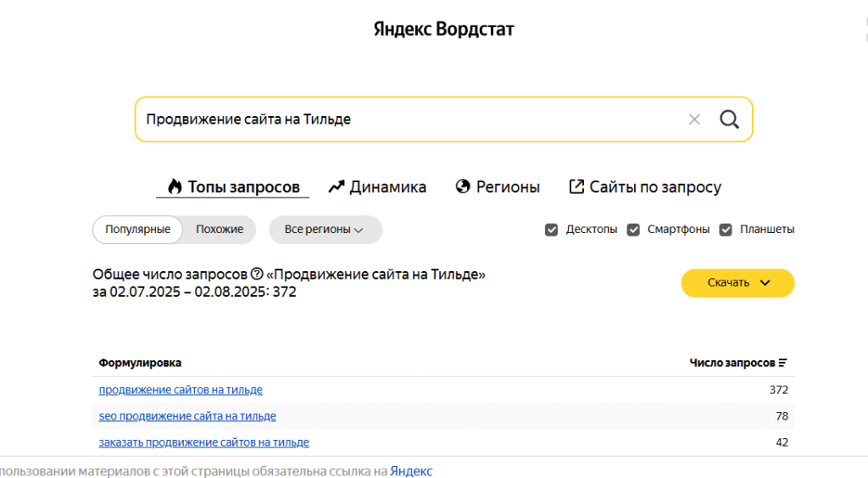The height and width of the screenshot is (478, 868).
Task: Uncheck the Десктопы checkbox
Action: tap(551, 230)
